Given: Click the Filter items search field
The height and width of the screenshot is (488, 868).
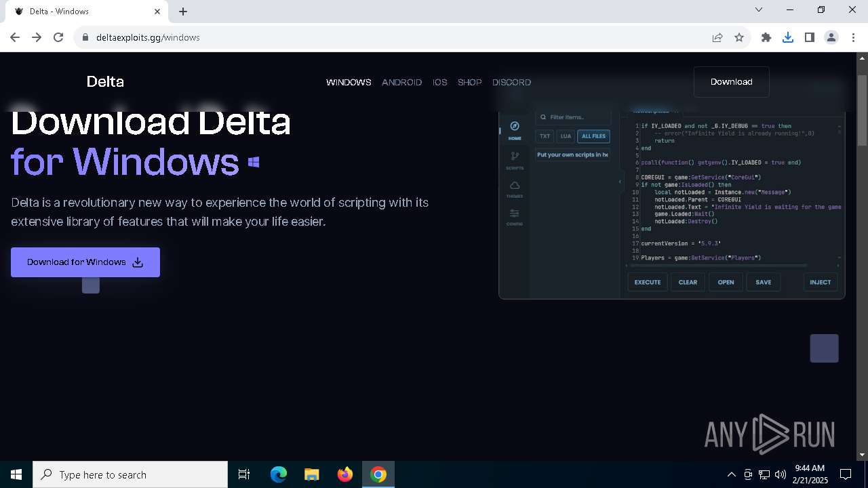Looking at the screenshot, I should pos(572,117).
